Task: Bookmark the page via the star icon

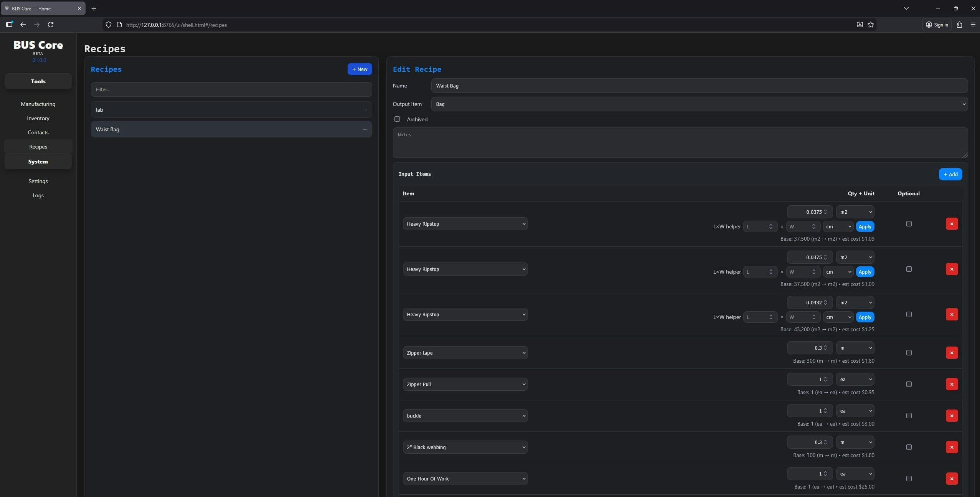Action: point(870,25)
